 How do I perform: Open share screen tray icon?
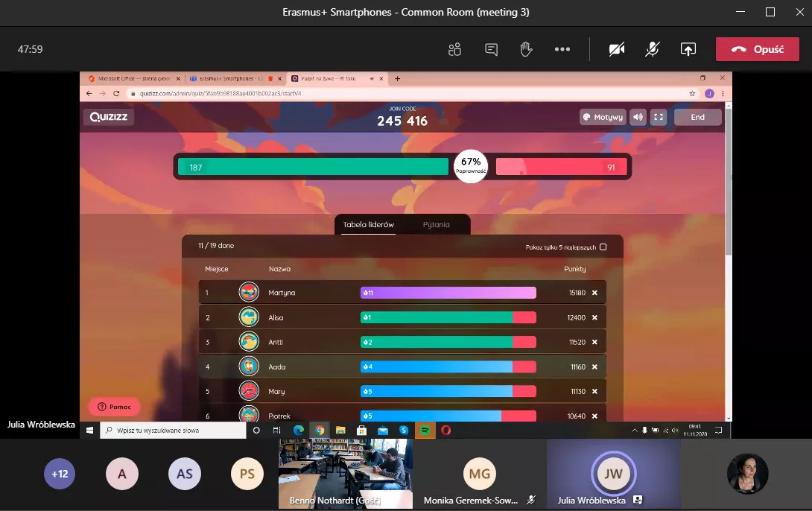coord(688,49)
